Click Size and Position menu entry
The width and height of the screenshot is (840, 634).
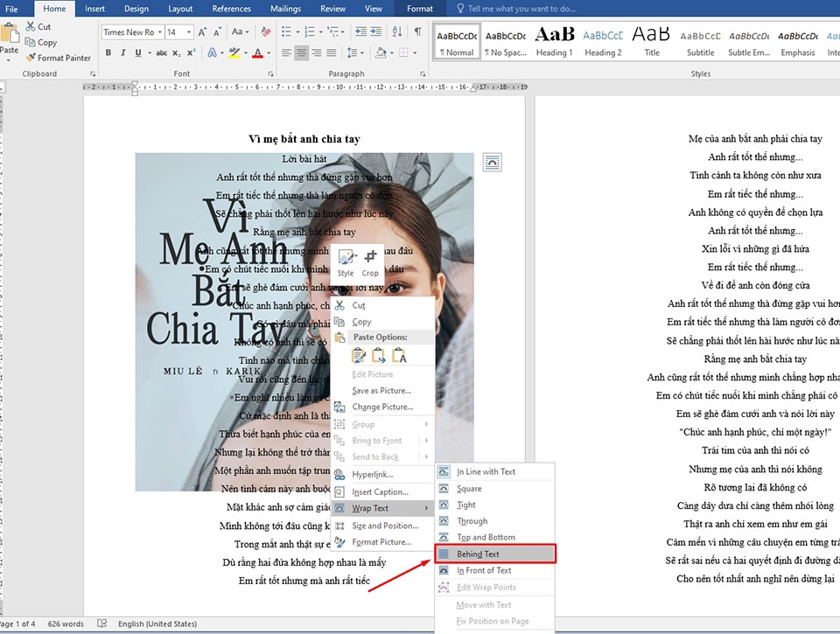tap(382, 526)
